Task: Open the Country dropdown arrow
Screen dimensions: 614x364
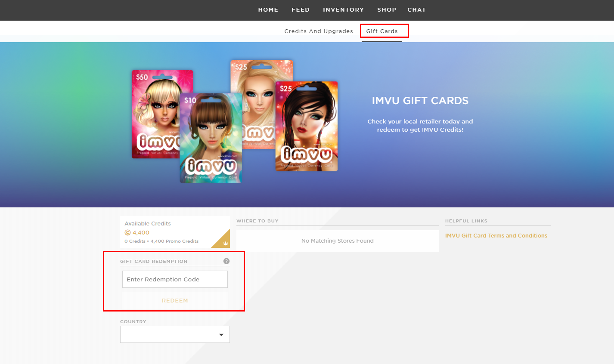Action: [221, 334]
